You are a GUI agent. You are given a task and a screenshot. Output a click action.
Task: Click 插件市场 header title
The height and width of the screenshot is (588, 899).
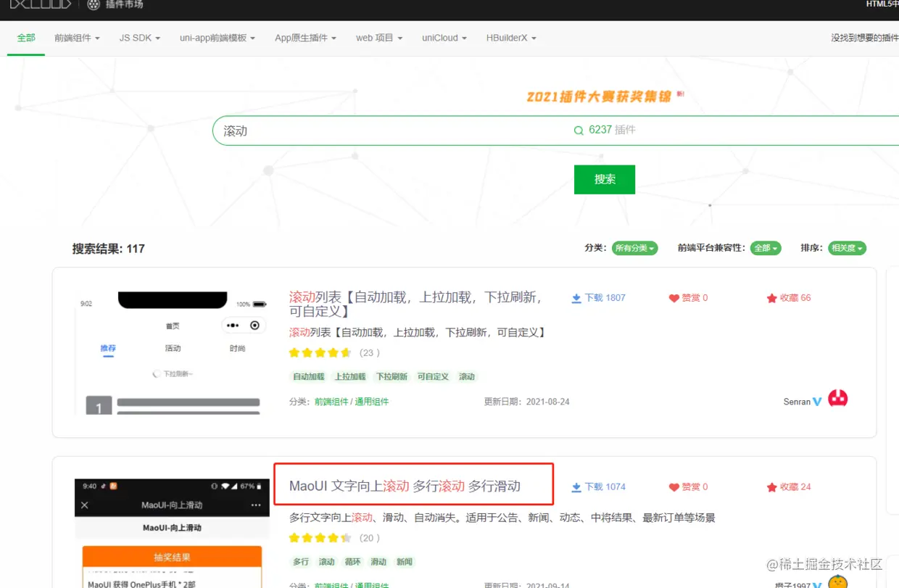[x=124, y=4]
